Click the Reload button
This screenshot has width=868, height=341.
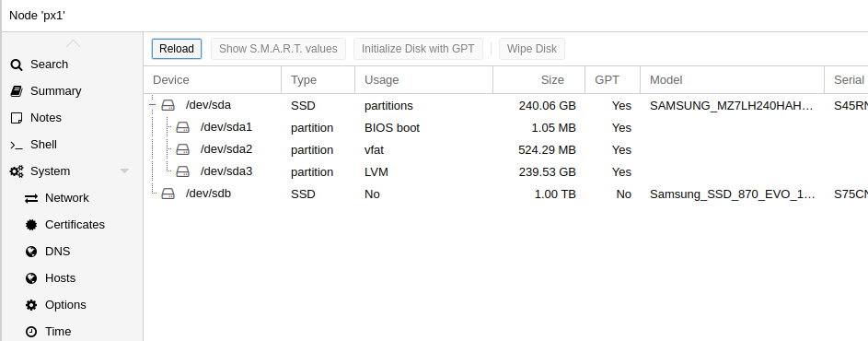pyautogui.click(x=177, y=49)
